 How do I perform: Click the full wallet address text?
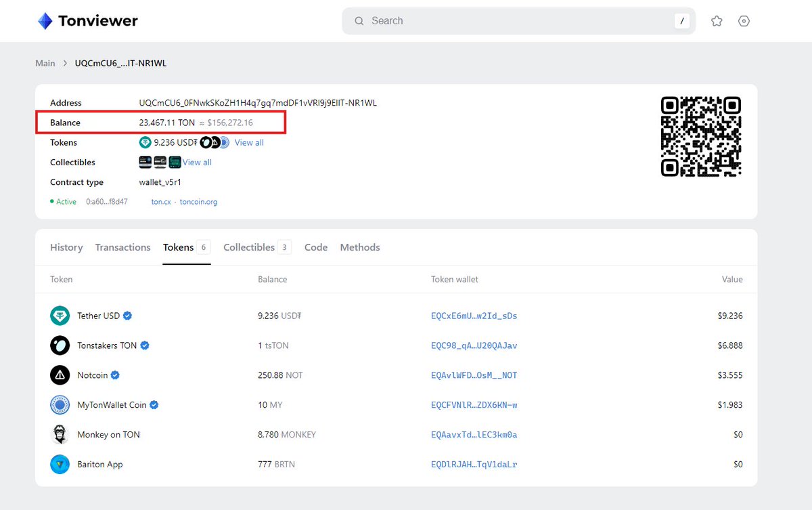(258, 103)
